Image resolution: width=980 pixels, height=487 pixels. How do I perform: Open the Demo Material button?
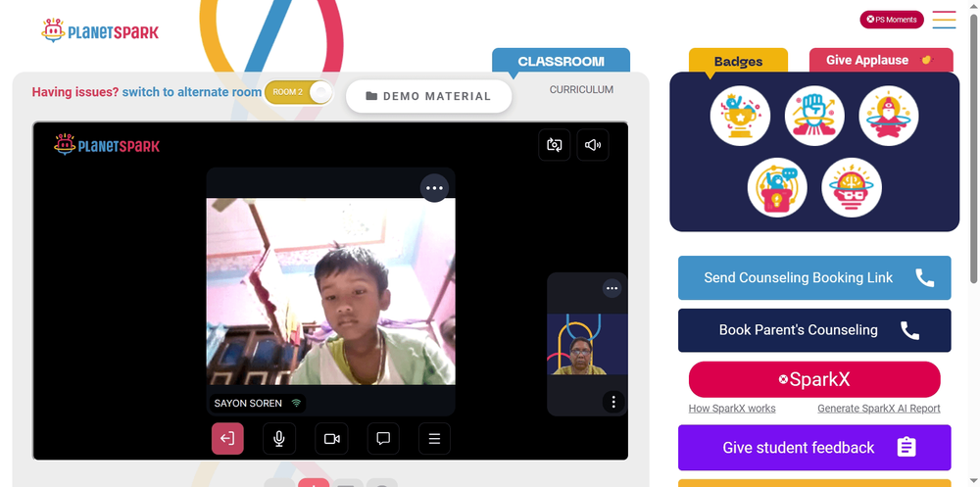[x=429, y=96]
